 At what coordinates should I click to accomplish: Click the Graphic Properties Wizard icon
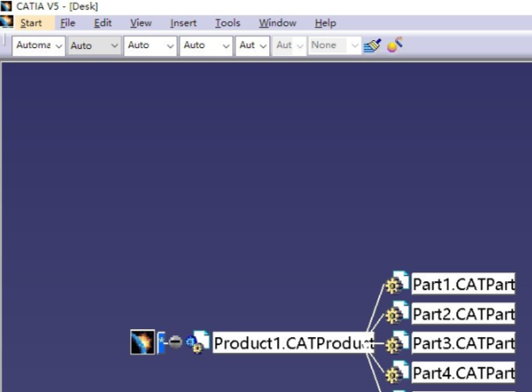coord(395,45)
